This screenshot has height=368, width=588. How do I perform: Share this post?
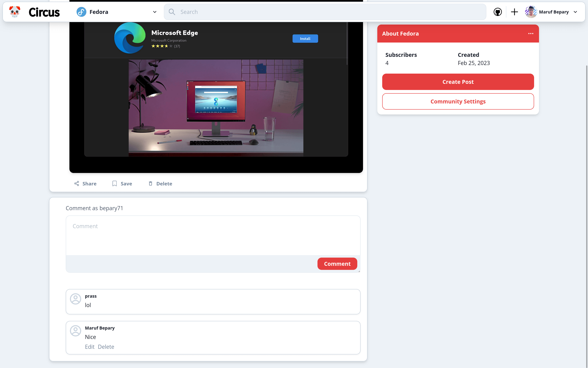[85, 184]
